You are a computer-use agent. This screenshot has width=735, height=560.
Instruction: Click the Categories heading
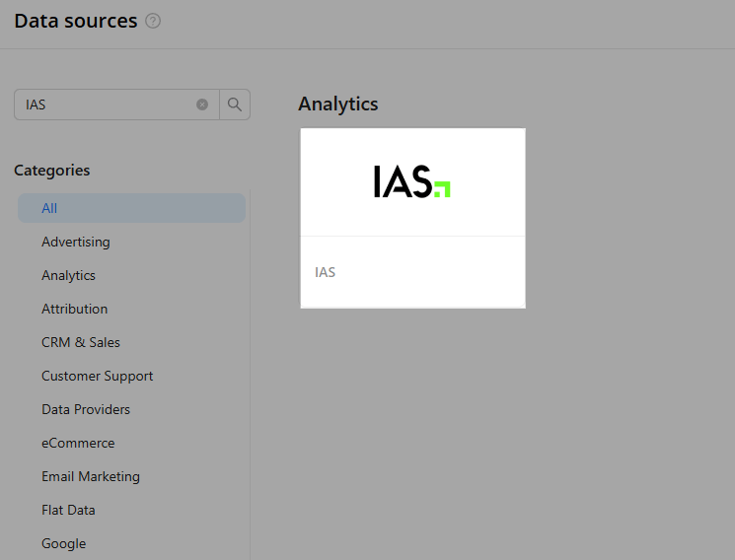[52, 171]
